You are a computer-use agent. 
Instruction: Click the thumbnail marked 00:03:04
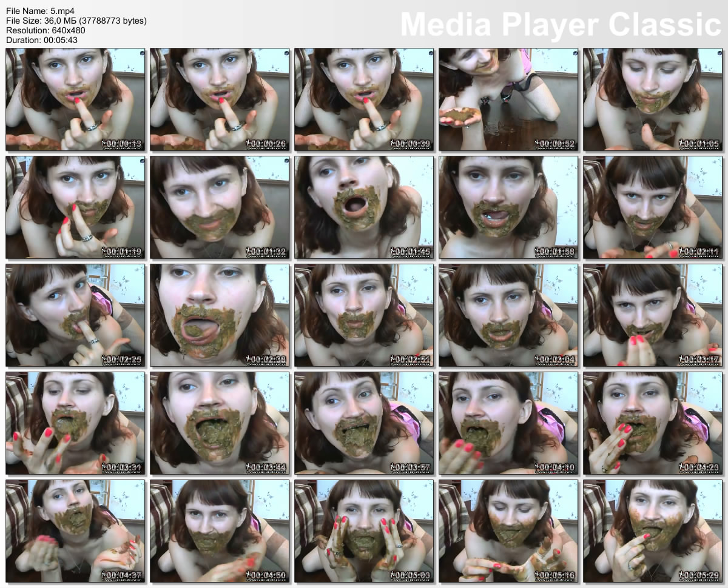pyautogui.click(x=508, y=315)
